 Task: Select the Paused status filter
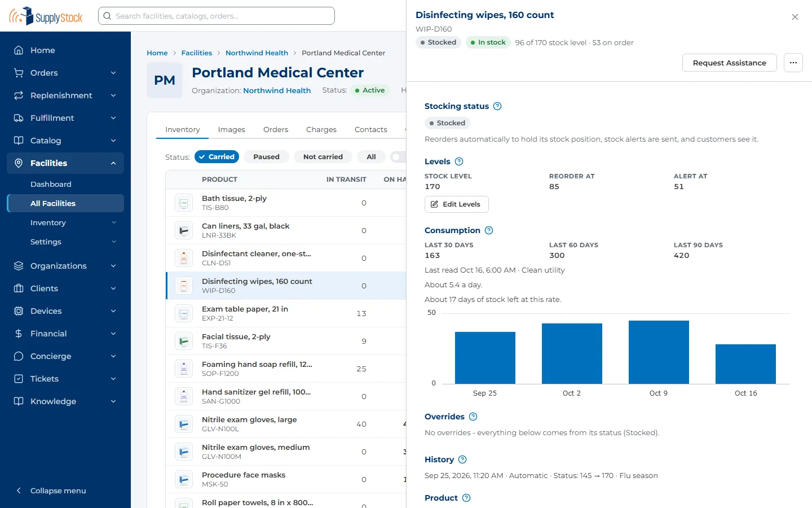pyautogui.click(x=266, y=157)
